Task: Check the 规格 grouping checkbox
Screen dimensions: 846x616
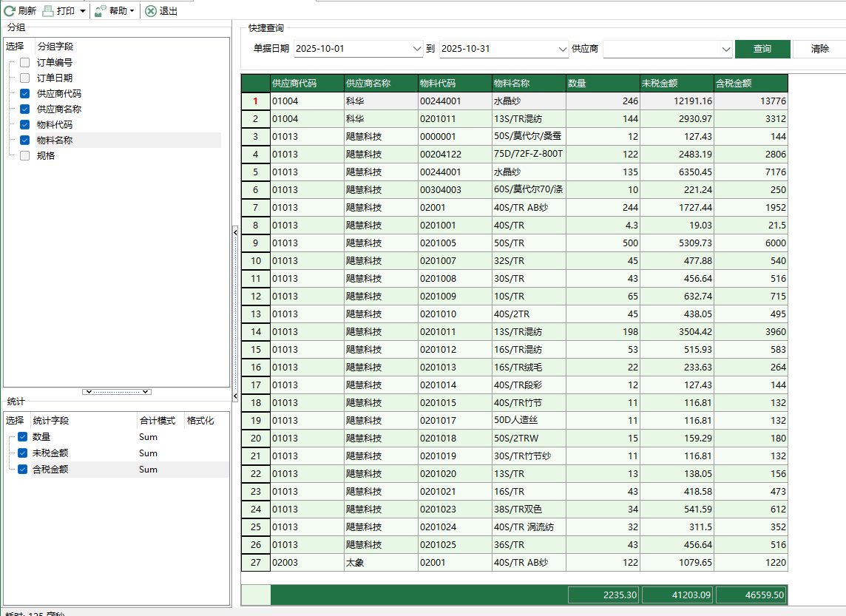Action: (25, 156)
